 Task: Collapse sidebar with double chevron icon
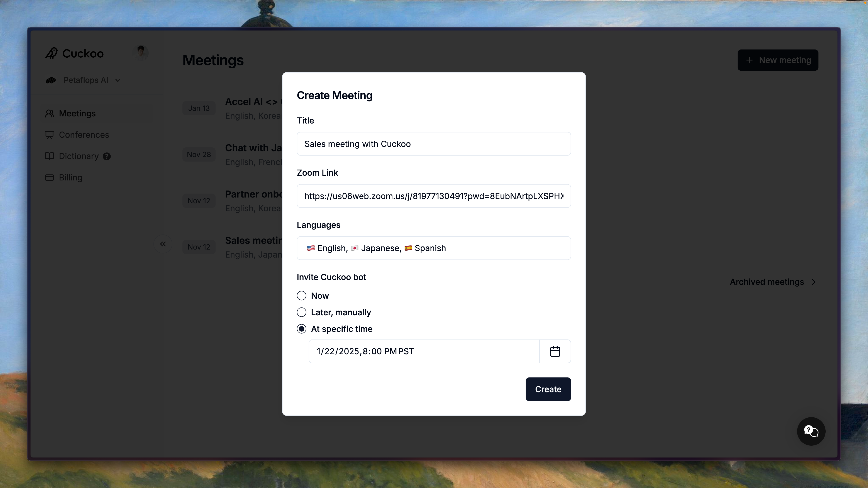(163, 244)
